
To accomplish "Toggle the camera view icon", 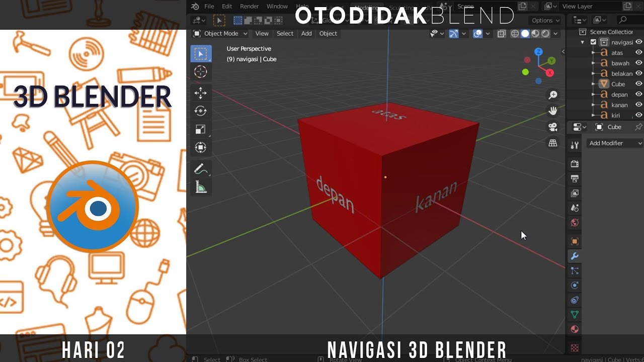I will click(x=553, y=127).
